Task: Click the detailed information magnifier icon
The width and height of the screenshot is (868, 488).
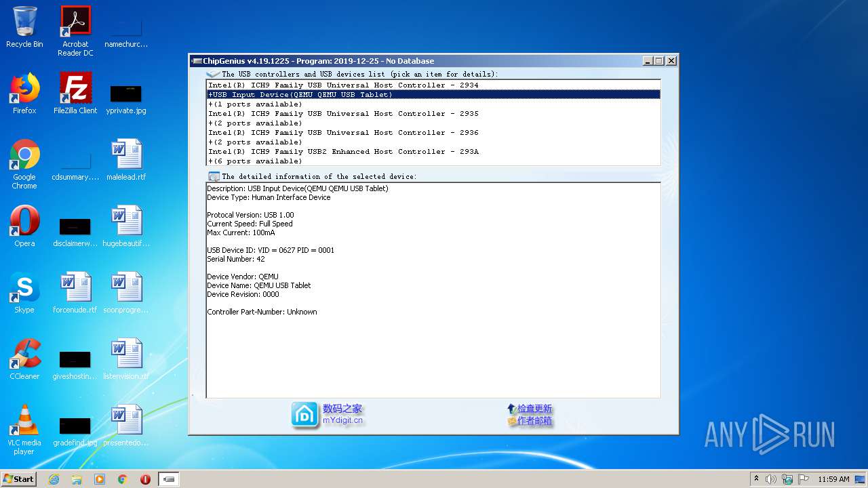Action: click(214, 176)
